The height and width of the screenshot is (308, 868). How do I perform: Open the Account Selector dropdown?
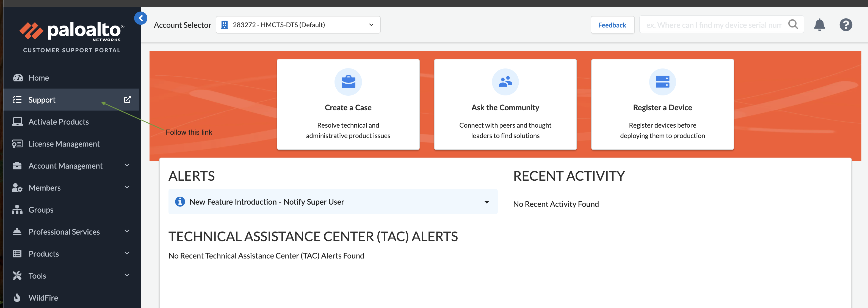click(298, 24)
